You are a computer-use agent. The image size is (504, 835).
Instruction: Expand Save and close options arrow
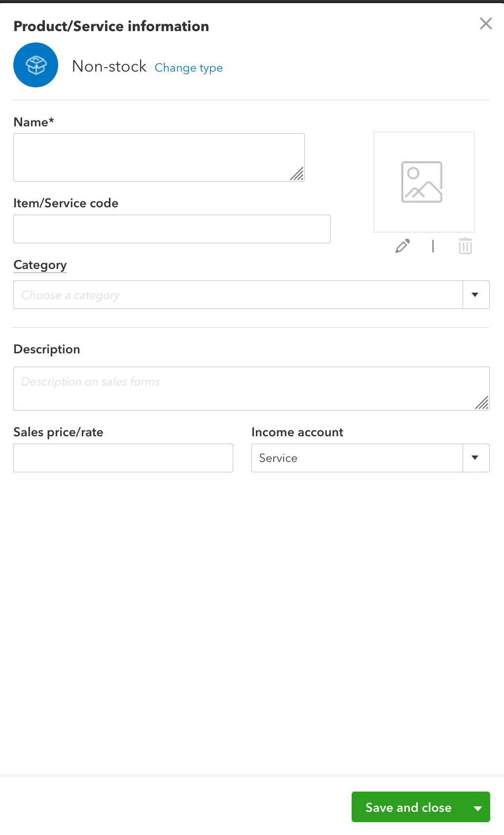pyautogui.click(x=477, y=808)
